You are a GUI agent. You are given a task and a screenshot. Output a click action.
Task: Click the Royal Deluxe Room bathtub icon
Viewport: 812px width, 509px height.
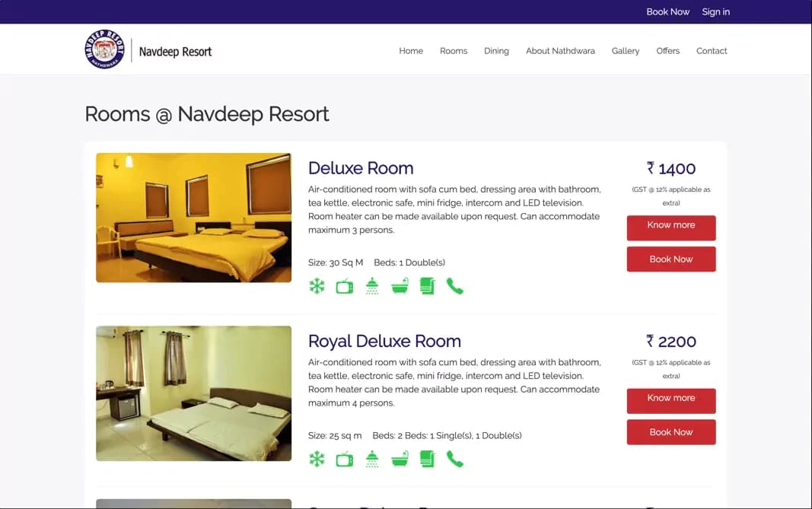pos(400,459)
